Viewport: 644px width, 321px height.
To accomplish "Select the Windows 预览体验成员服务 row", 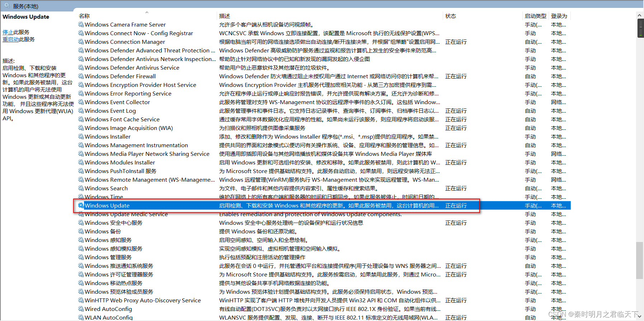I will [119, 292].
